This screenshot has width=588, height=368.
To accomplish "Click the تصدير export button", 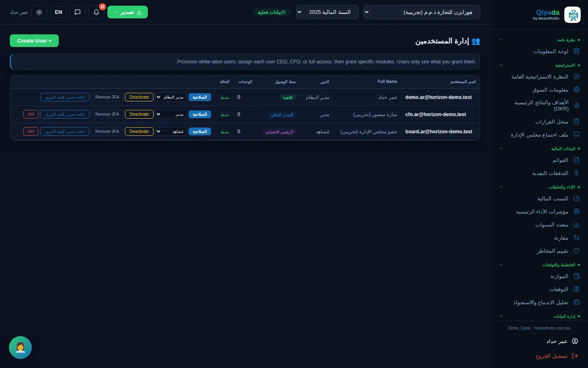I will 127,12.
